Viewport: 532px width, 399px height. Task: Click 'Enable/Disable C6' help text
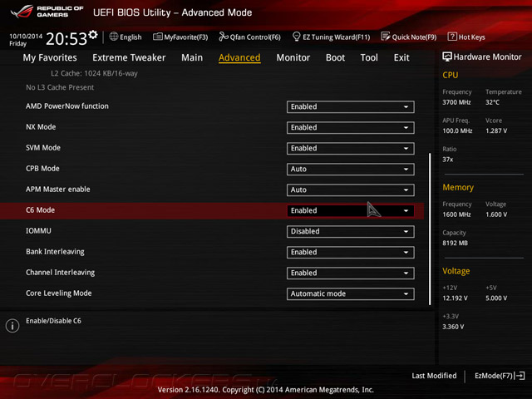(53, 321)
